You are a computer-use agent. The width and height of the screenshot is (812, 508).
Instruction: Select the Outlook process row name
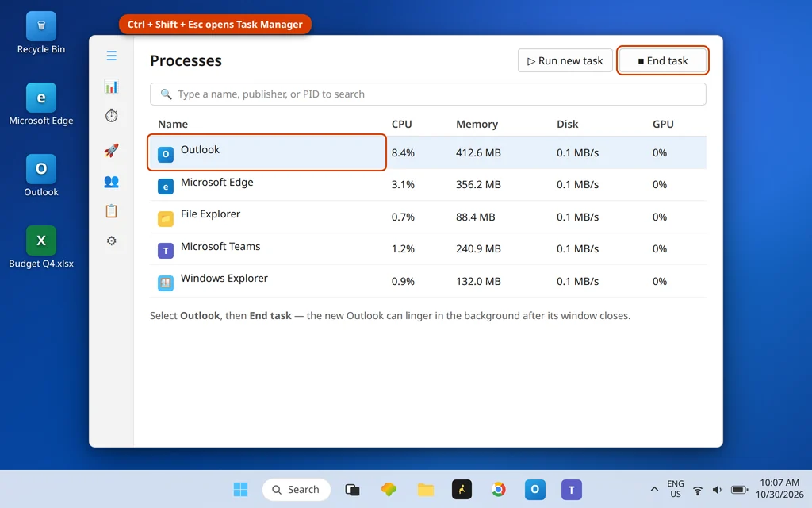coord(200,149)
